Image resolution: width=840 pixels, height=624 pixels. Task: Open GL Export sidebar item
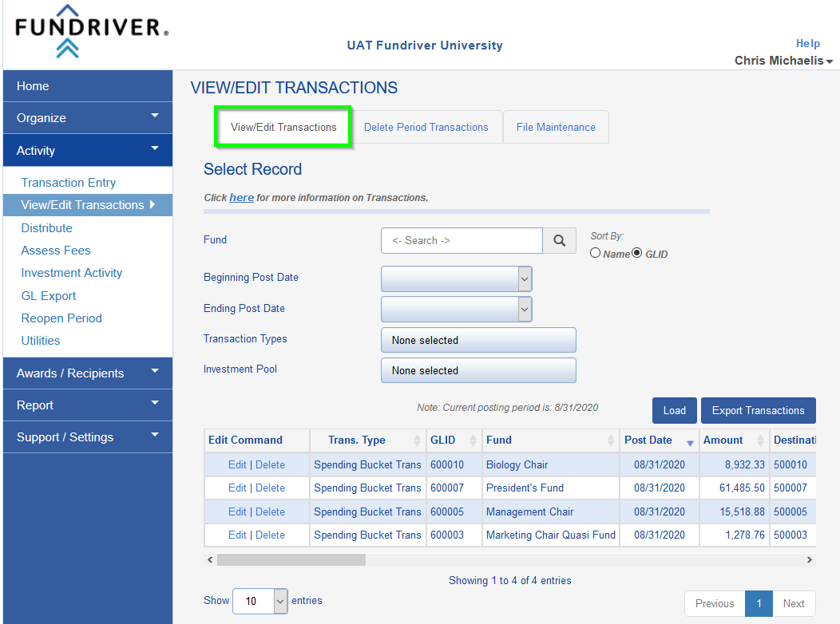[48, 296]
